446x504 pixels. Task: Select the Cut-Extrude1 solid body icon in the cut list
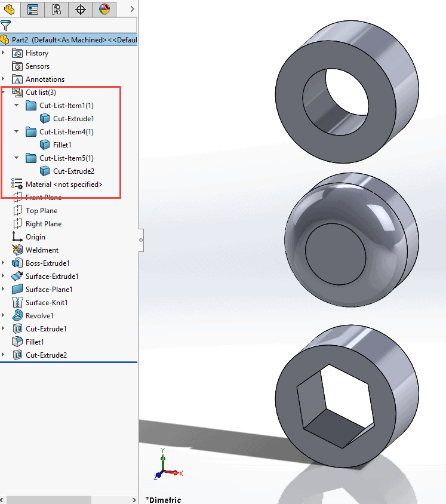click(45, 119)
